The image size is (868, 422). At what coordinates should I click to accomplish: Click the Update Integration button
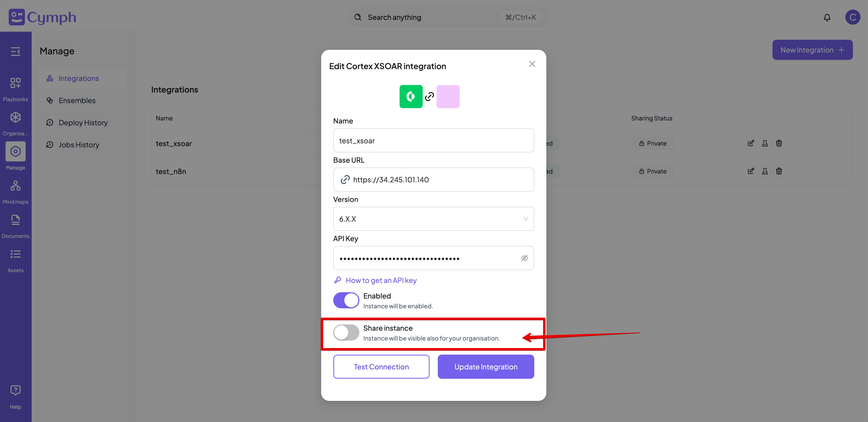pyautogui.click(x=486, y=367)
